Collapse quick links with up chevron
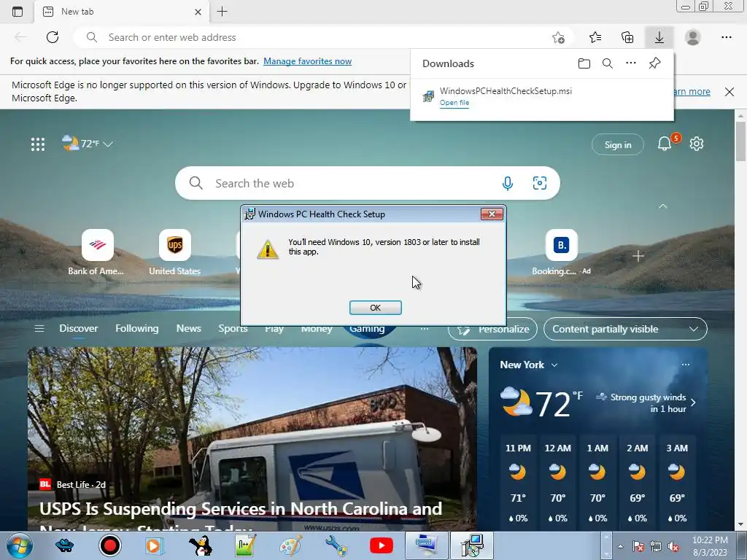Screen dimensions: 747x560 pos(662,206)
